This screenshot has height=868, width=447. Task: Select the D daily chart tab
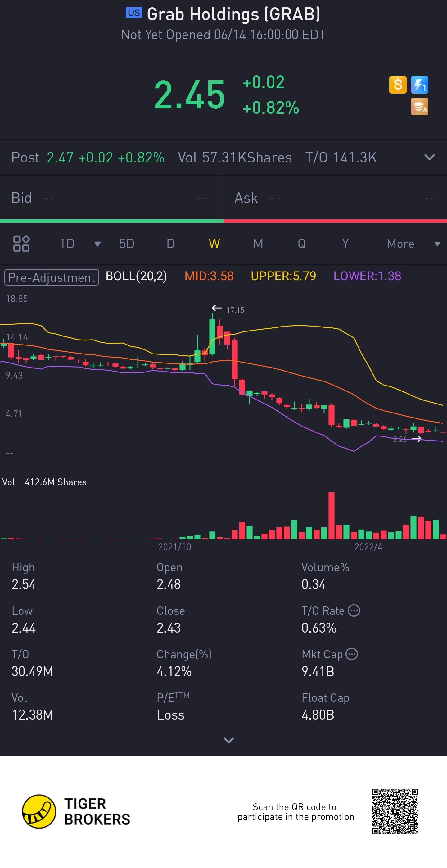coord(171,244)
